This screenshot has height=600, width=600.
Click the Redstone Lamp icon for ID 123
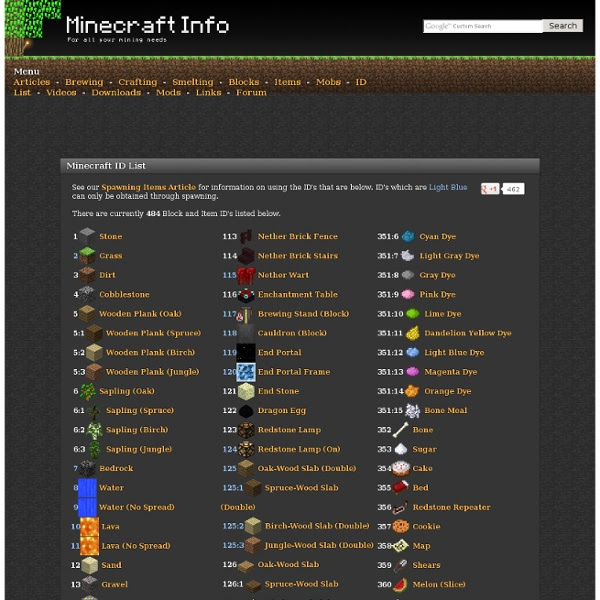pyautogui.click(x=246, y=430)
